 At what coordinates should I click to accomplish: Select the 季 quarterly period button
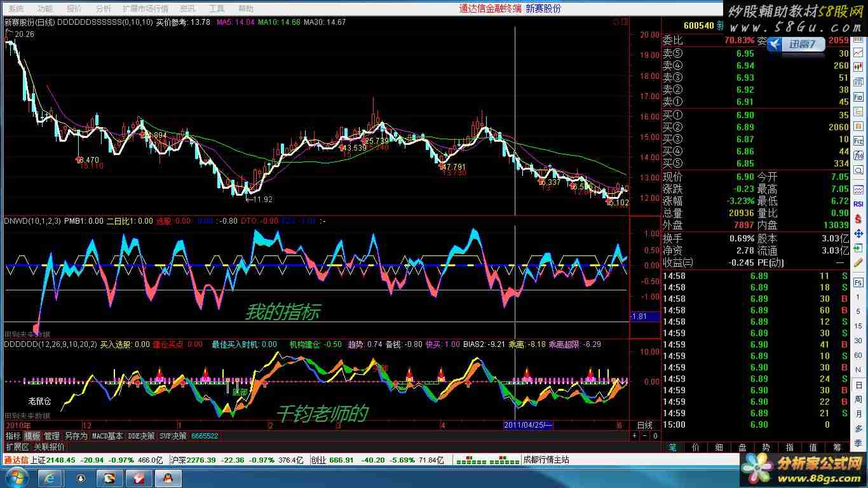pos(858,443)
